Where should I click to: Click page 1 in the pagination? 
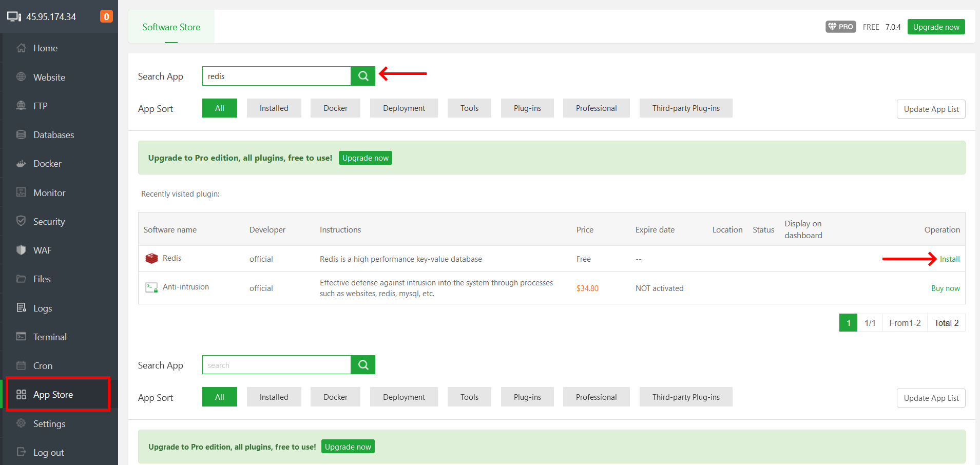[x=849, y=323]
